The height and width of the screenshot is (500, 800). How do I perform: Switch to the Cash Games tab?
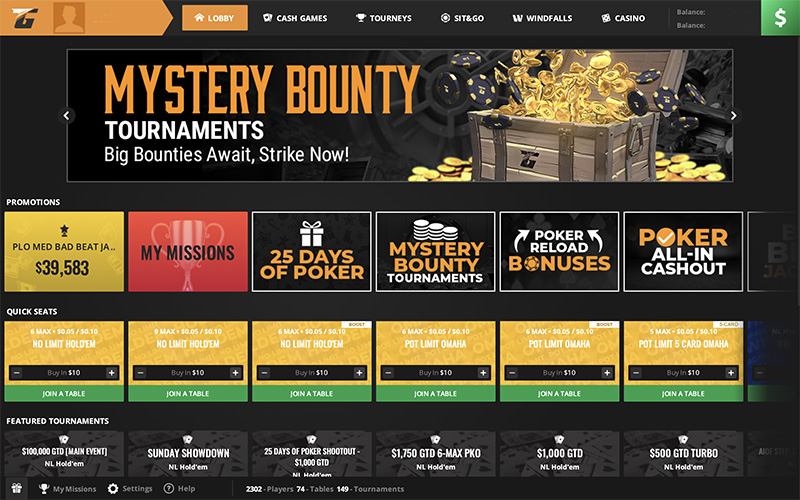click(x=295, y=18)
